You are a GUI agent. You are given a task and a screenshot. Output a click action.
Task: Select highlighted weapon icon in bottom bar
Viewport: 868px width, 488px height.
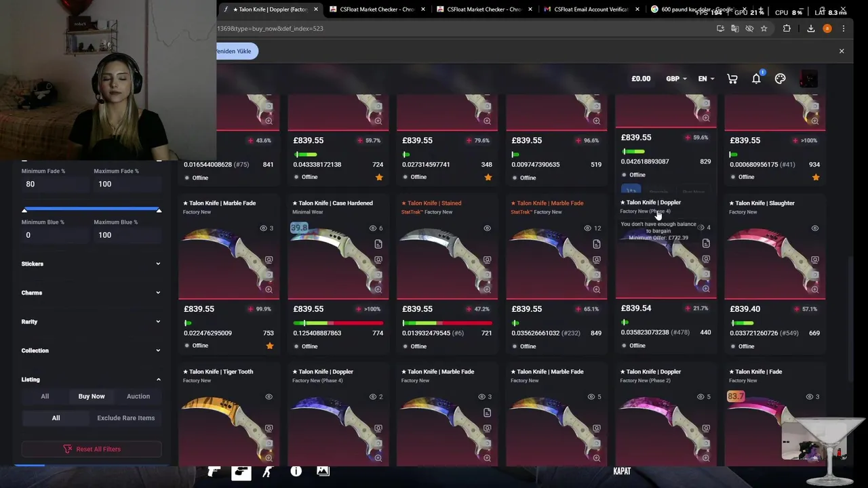pos(241,472)
